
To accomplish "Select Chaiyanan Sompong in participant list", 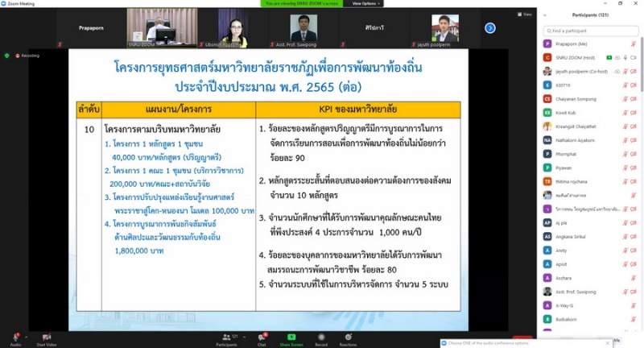I will [x=575, y=98].
